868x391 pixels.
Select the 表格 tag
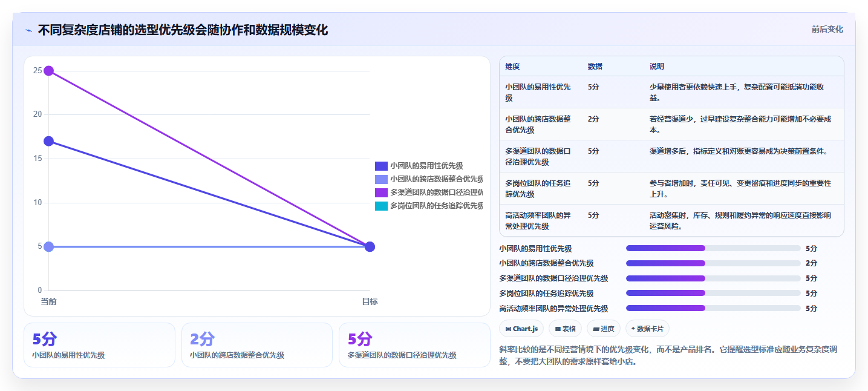click(x=565, y=329)
